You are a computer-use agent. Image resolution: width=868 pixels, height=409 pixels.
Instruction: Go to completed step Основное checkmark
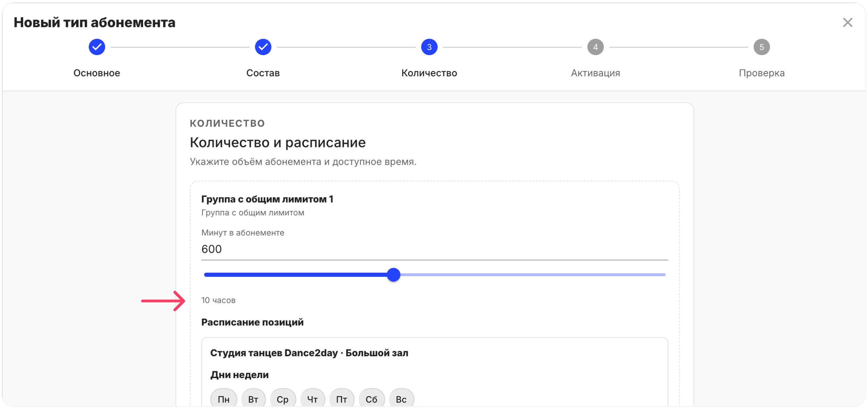click(97, 47)
